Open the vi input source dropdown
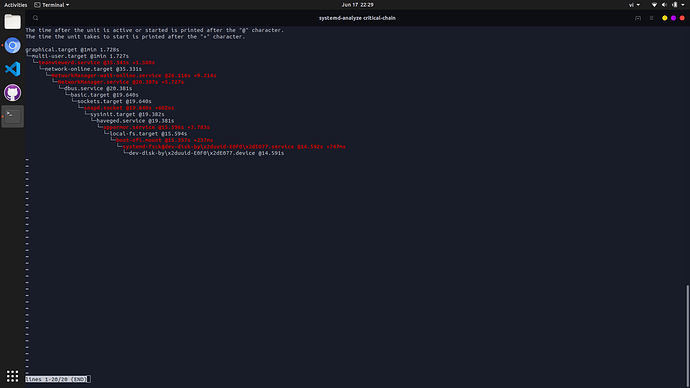Image resolution: width=690 pixels, height=388 pixels. [634, 5]
